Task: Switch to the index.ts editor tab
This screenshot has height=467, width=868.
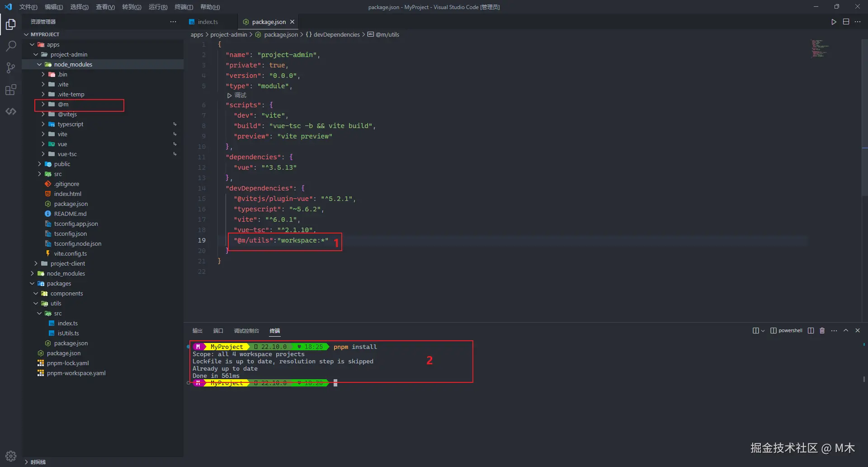Action: [208, 22]
